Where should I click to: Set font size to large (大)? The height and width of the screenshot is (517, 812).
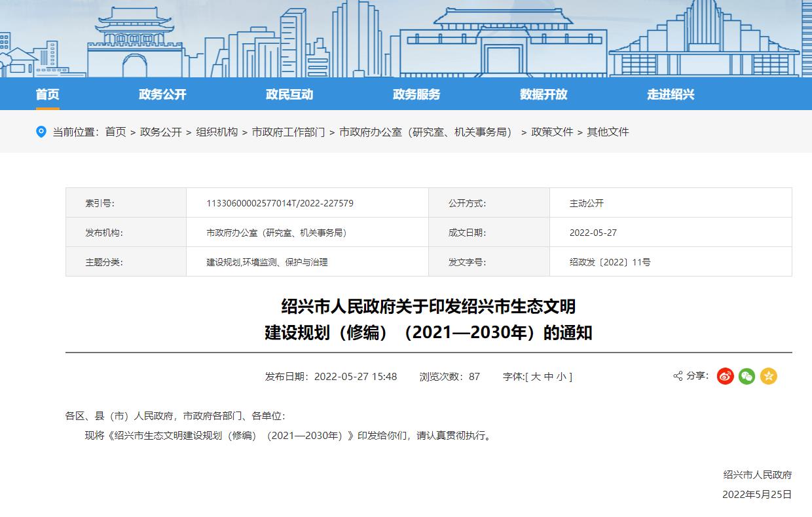pyautogui.click(x=536, y=376)
